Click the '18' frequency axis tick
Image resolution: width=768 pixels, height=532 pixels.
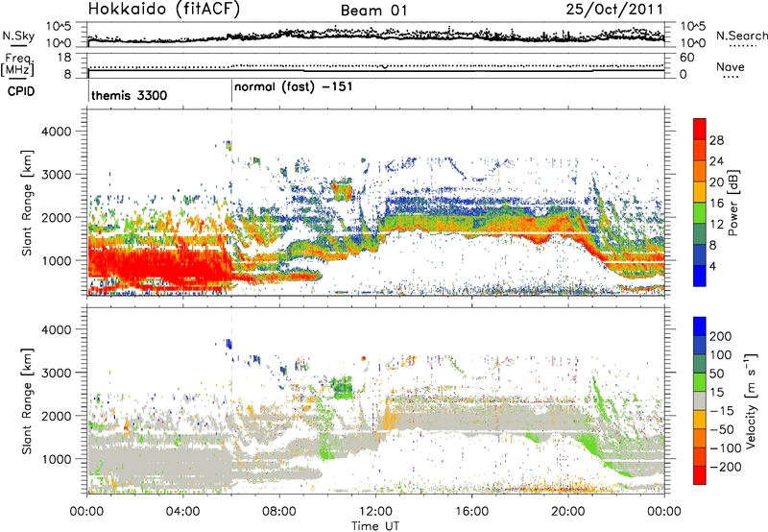click(64, 58)
